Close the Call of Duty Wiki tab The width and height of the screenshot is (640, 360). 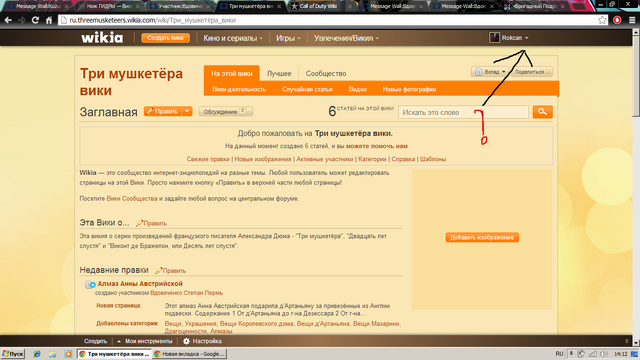click(x=350, y=7)
